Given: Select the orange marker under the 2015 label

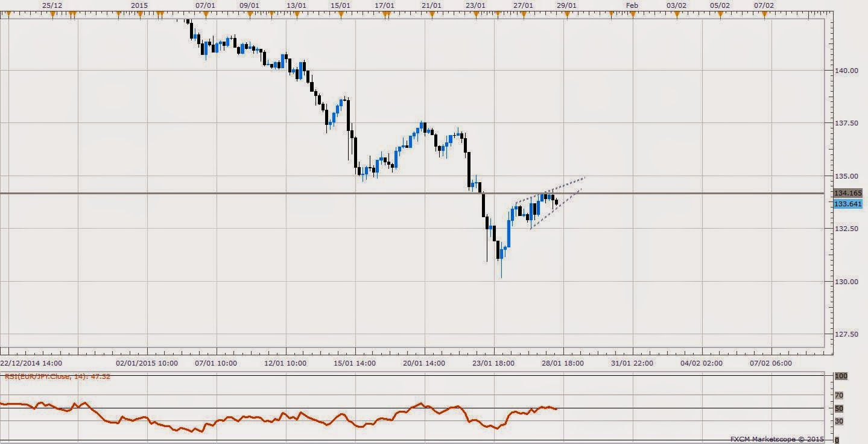Looking at the screenshot, I should [140, 15].
